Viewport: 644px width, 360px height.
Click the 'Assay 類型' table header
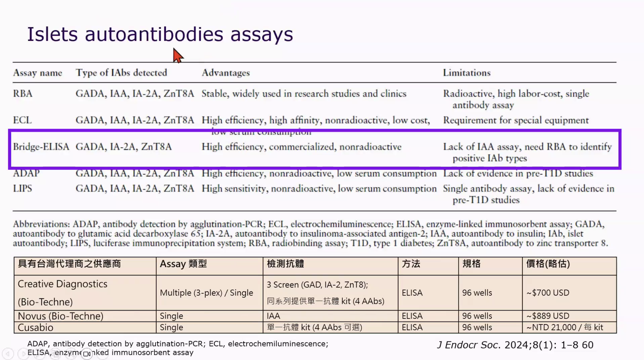[x=183, y=264]
